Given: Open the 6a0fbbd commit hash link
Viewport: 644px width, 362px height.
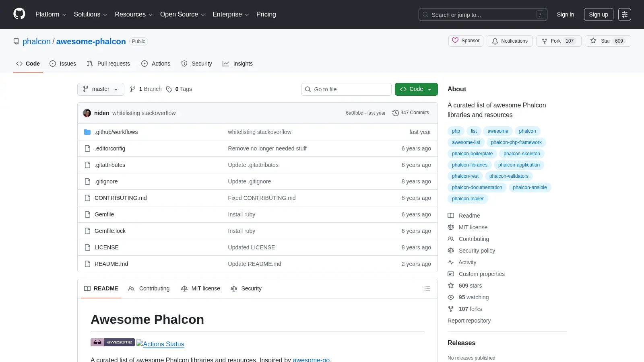Looking at the screenshot, I should click(355, 113).
